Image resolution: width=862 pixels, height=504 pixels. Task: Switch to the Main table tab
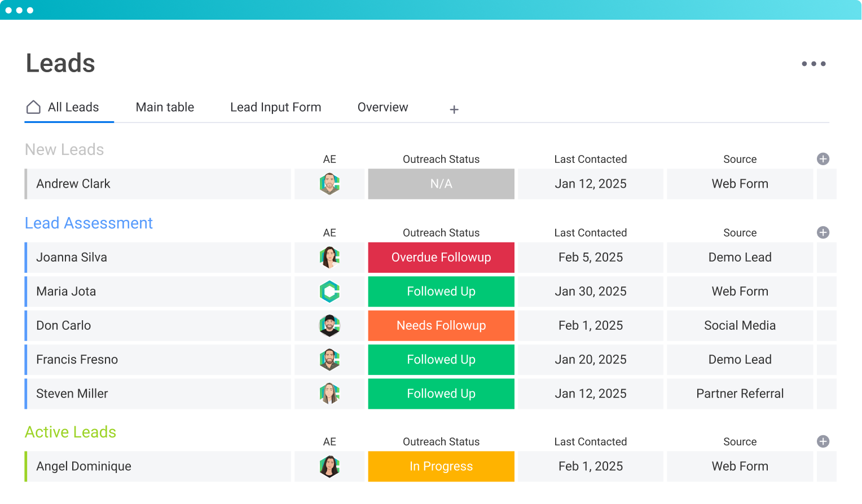(x=165, y=107)
